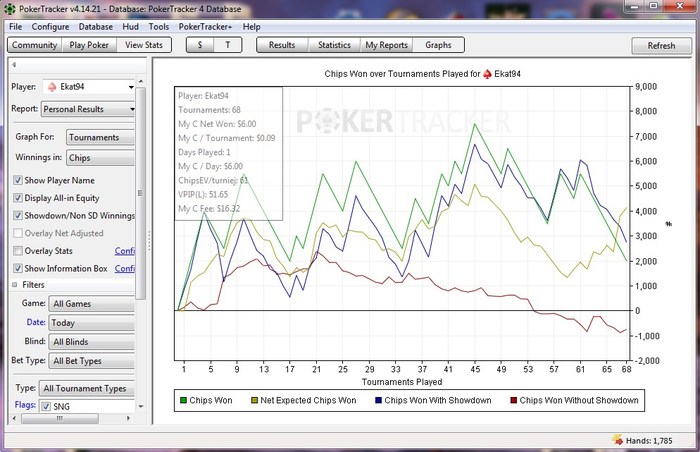Viewport: 700px width, 452px height.
Task: Open the Game filter dropdown
Action: pos(92,304)
